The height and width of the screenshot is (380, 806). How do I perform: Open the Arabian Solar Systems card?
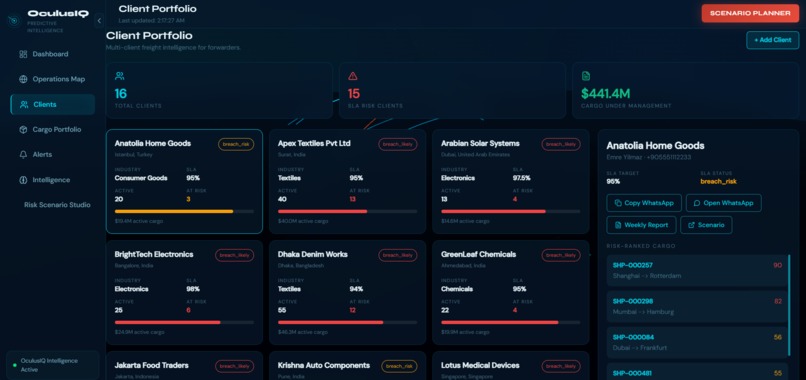(511, 182)
